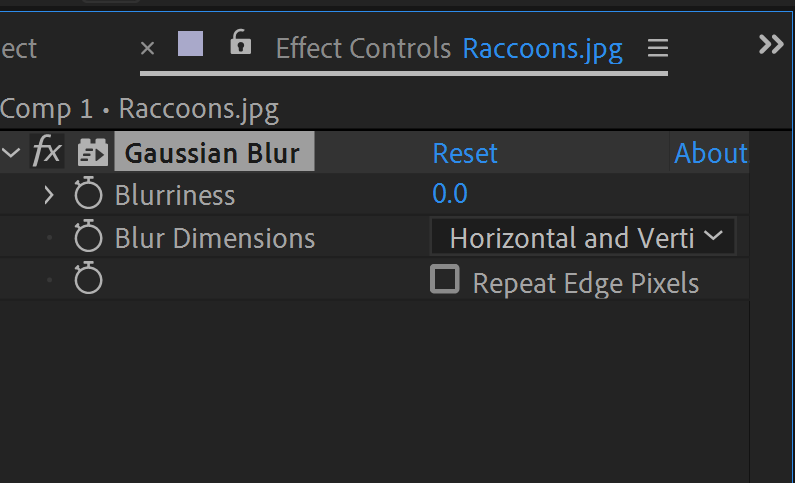The width and height of the screenshot is (795, 483).
Task: Toggle the Repeat Edge Pixels stopwatch
Action: point(88,278)
